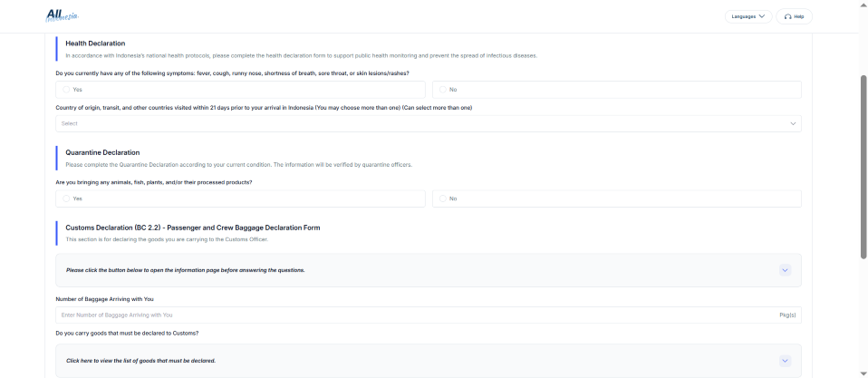Click the chevron icon beside Languages
The width and height of the screenshot is (868, 378).
(x=762, y=16)
